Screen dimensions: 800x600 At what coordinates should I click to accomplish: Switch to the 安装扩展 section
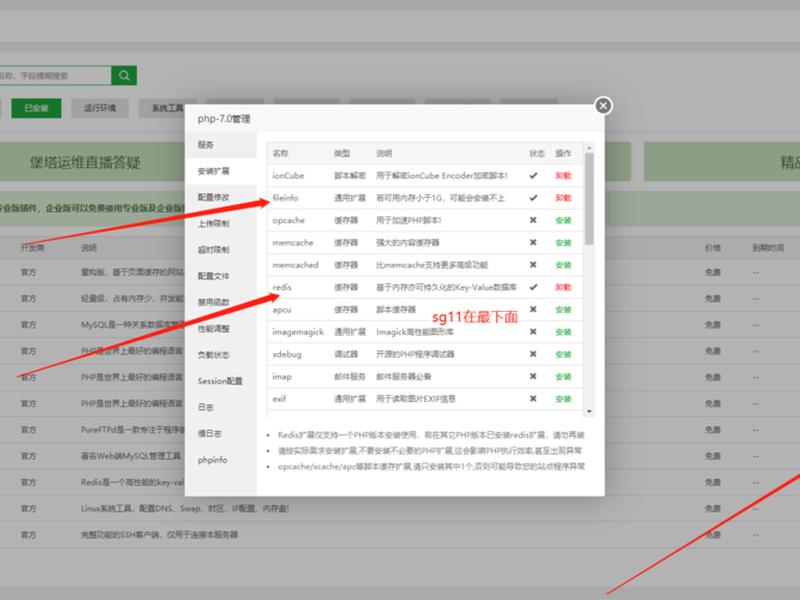pyautogui.click(x=220, y=171)
